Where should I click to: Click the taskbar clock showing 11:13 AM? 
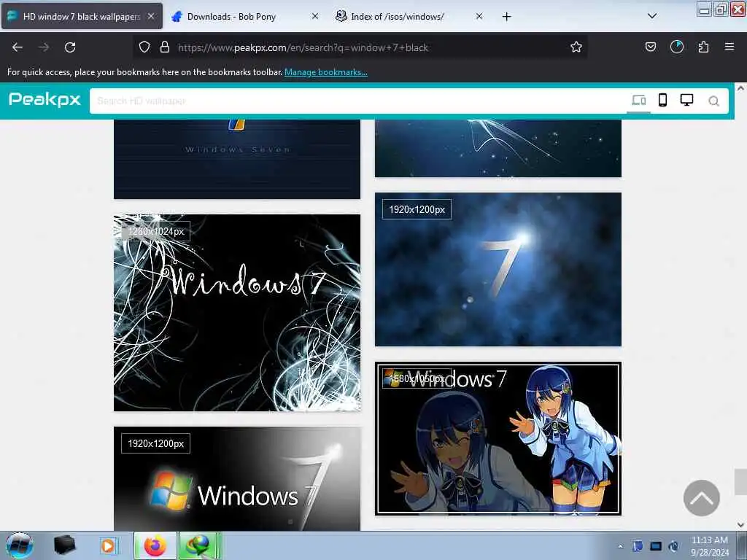coord(709,546)
